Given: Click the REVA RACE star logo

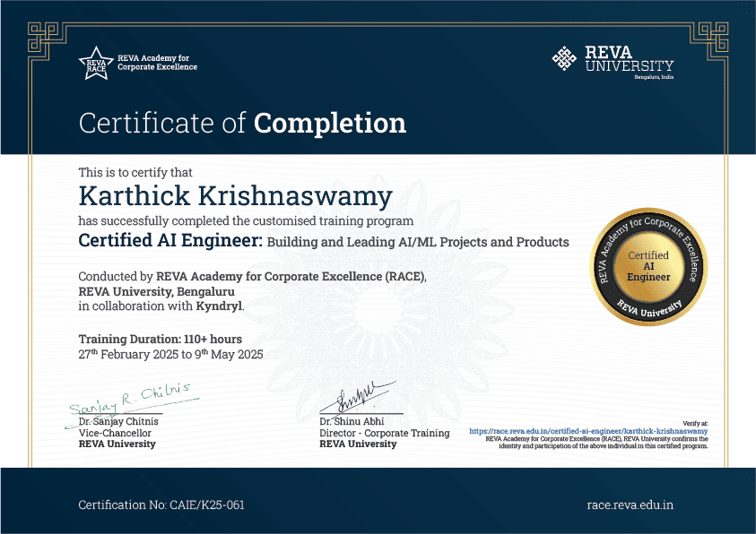Looking at the screenshot, I should (x=96, y=64).
